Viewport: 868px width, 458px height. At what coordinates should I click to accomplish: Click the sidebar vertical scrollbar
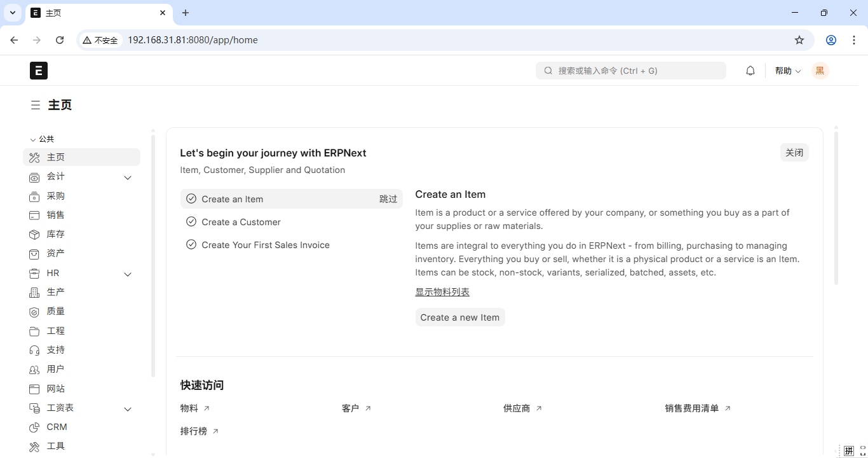[153, 254]
